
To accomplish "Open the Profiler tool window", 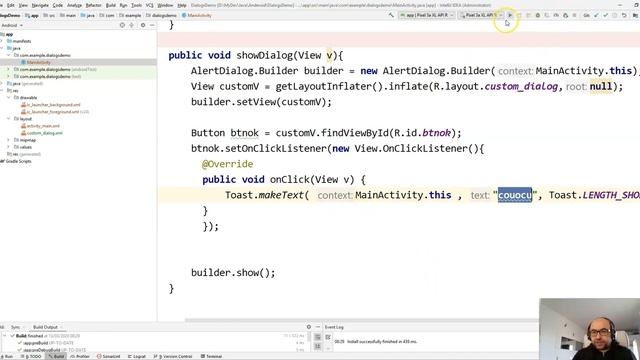I will point(80,356).
